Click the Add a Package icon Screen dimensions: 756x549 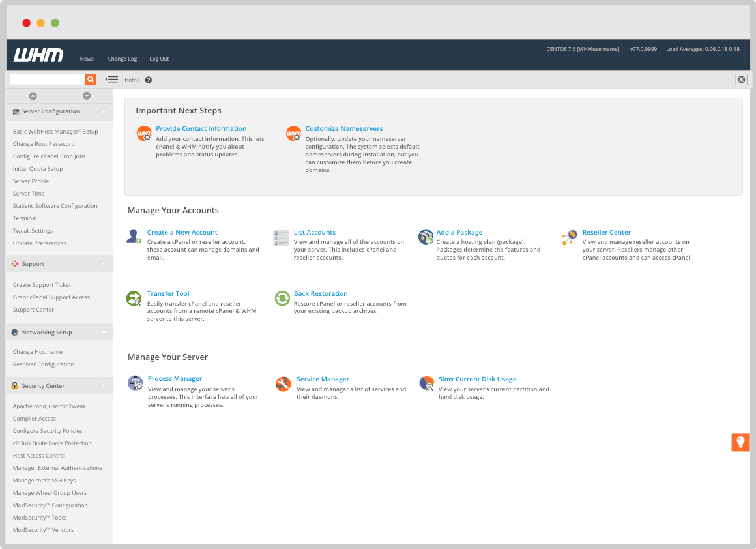point(426,237)
